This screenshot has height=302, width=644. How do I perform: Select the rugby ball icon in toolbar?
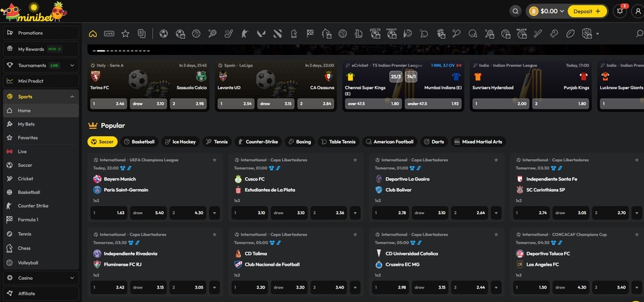pos(570,34)
